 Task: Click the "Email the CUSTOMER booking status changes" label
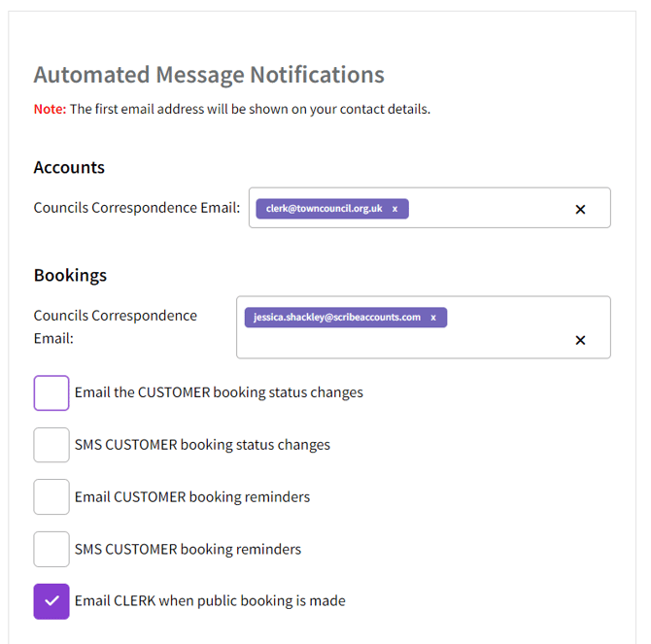pos(219,393)
